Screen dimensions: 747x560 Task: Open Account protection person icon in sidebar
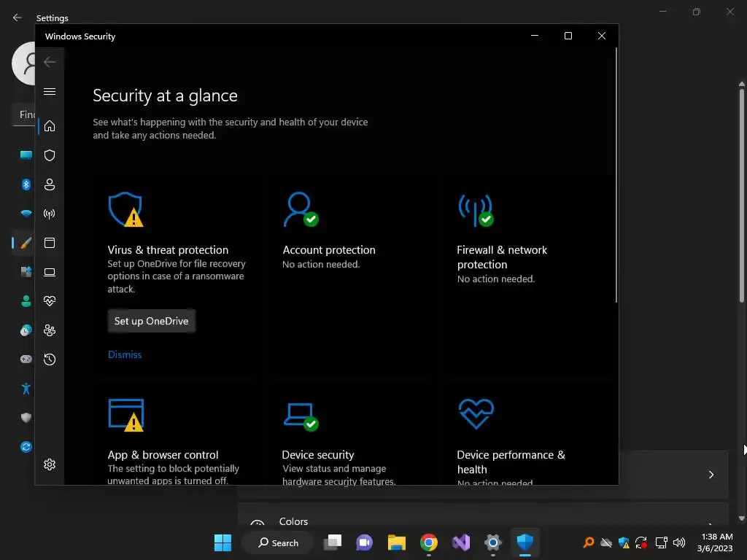50,184
